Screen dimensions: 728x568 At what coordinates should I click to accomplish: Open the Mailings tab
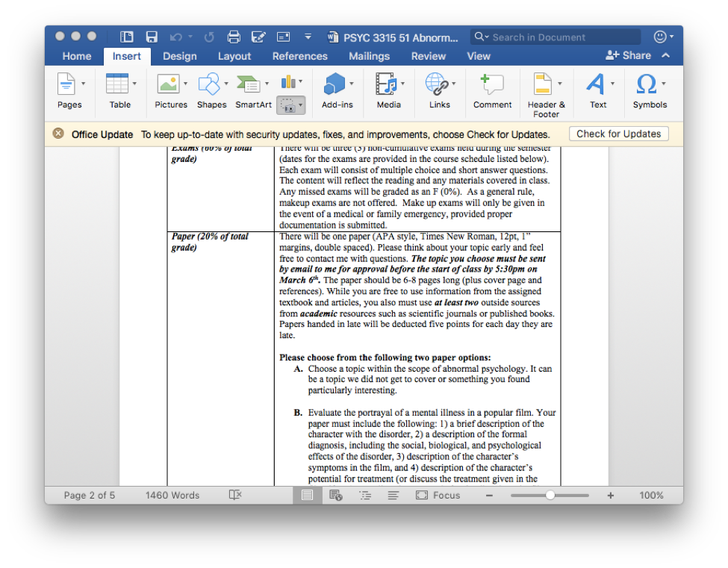tap(370, 56)
